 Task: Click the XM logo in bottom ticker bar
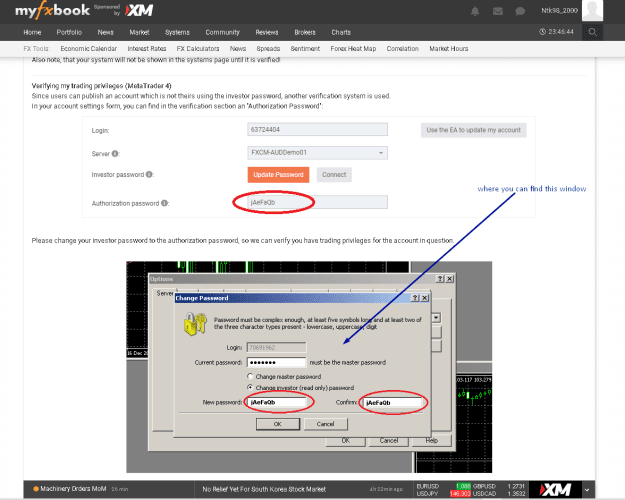coord(556,489)
